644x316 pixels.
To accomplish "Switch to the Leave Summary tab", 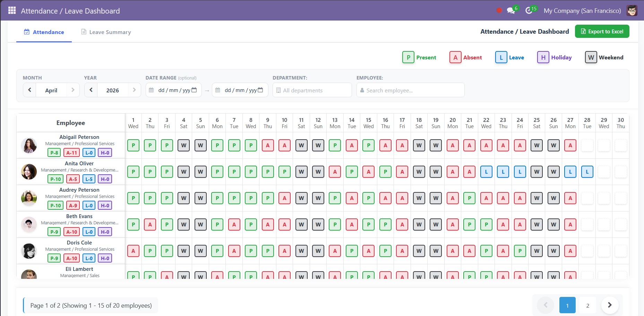I will (106, 32).
